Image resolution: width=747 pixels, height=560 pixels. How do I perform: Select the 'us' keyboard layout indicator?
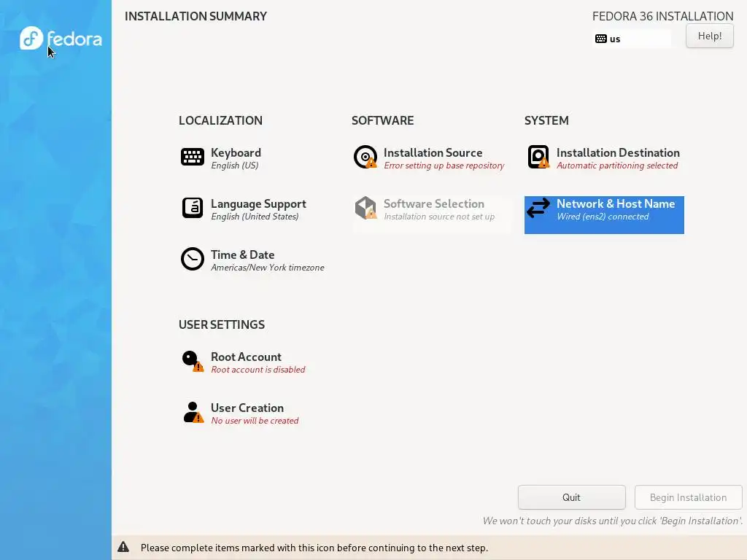coord(632,39)
